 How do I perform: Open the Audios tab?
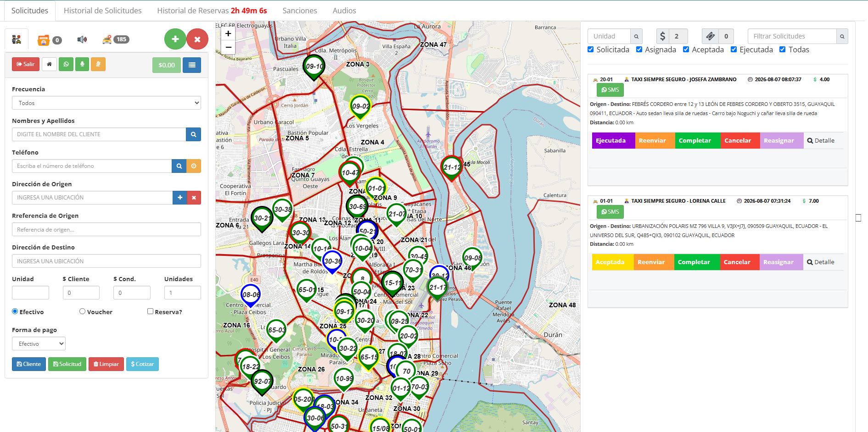(x=344, y=11)
